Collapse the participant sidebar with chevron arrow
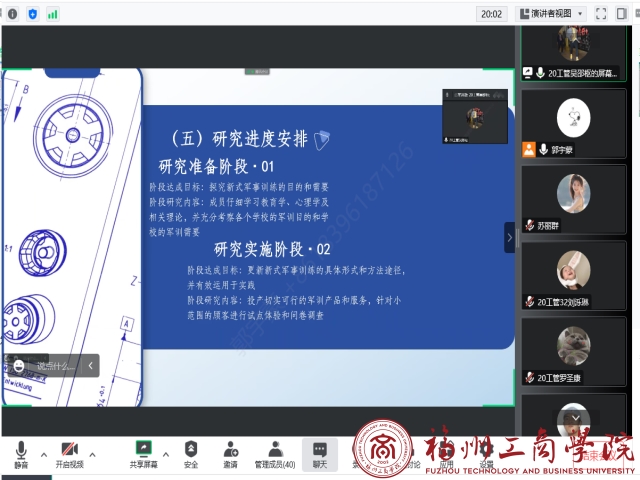 coord(509,237)
